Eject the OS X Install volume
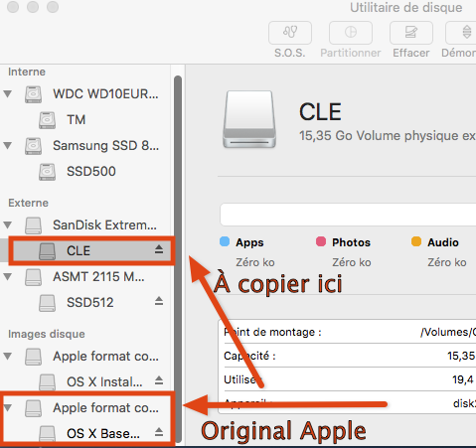 tap(159, 380)
